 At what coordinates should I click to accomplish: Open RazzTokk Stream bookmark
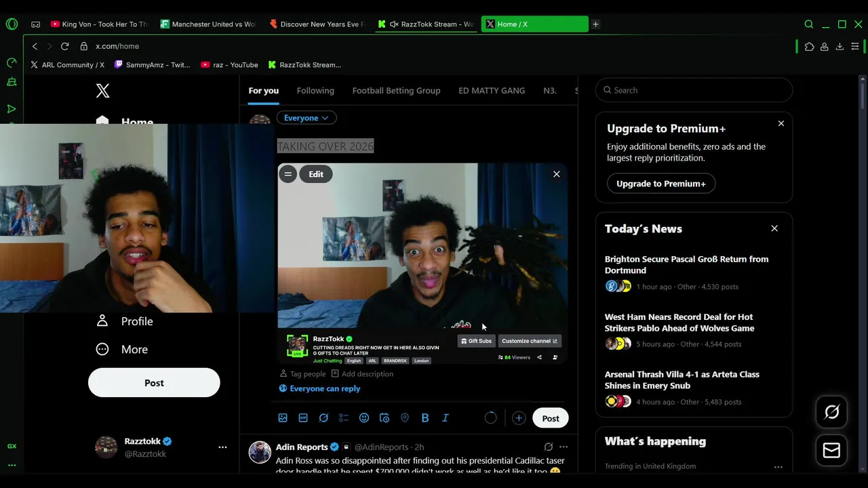click(x=304, y=65)
